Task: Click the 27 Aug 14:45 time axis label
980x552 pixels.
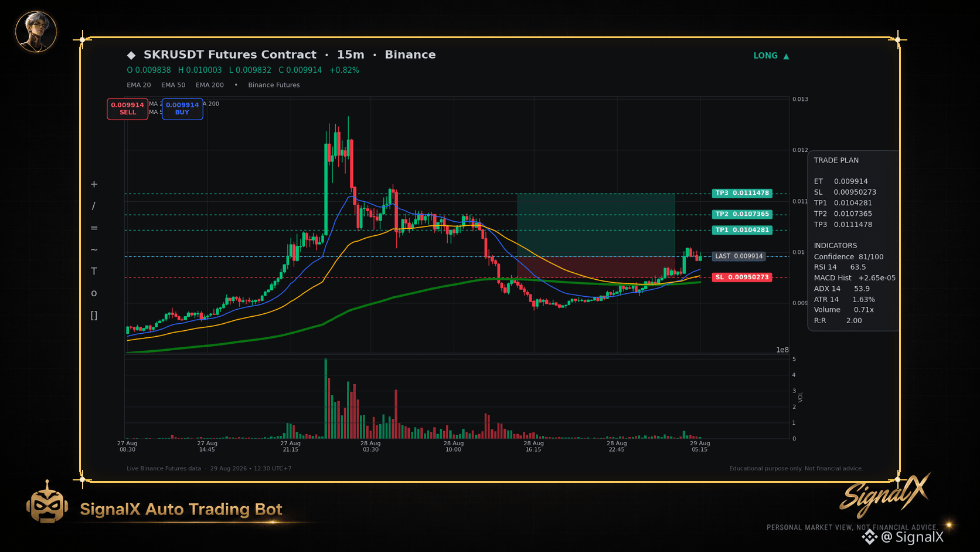Action: (x=207, y=446)
